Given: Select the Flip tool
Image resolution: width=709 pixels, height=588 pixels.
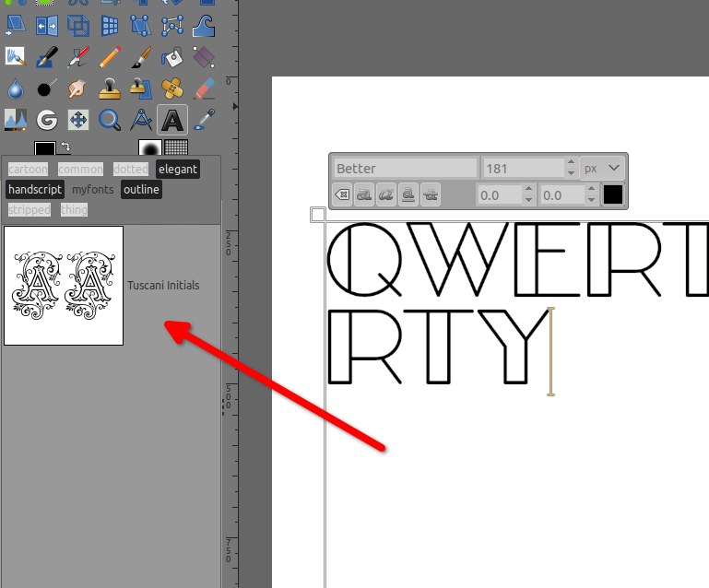Looking at the screenshot, I should coord(47,26).
